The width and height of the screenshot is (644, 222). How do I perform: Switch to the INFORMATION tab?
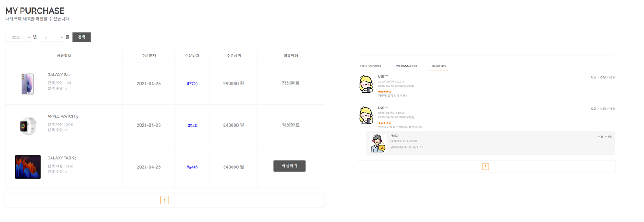406,66
